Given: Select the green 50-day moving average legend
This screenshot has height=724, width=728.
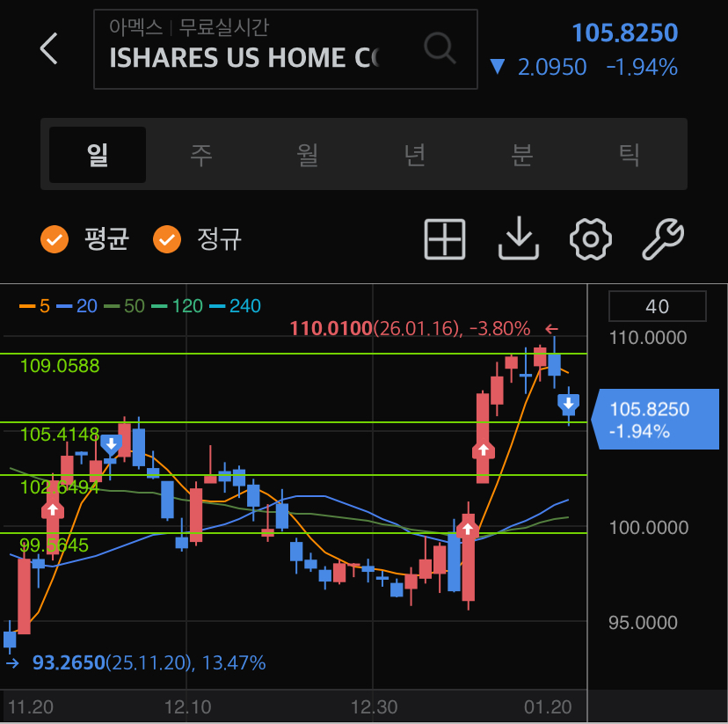Looking at the screenshot, I should [125, 306].
